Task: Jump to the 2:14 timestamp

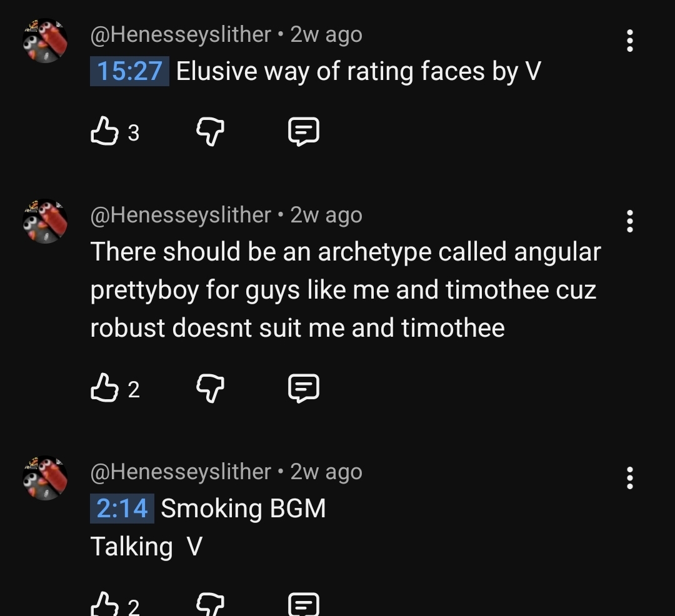Action: click(x=122, y=509)
